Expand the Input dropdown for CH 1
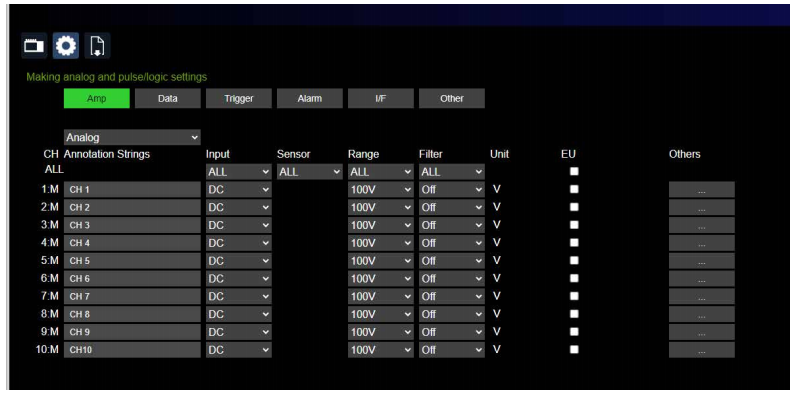 point(238,189)
